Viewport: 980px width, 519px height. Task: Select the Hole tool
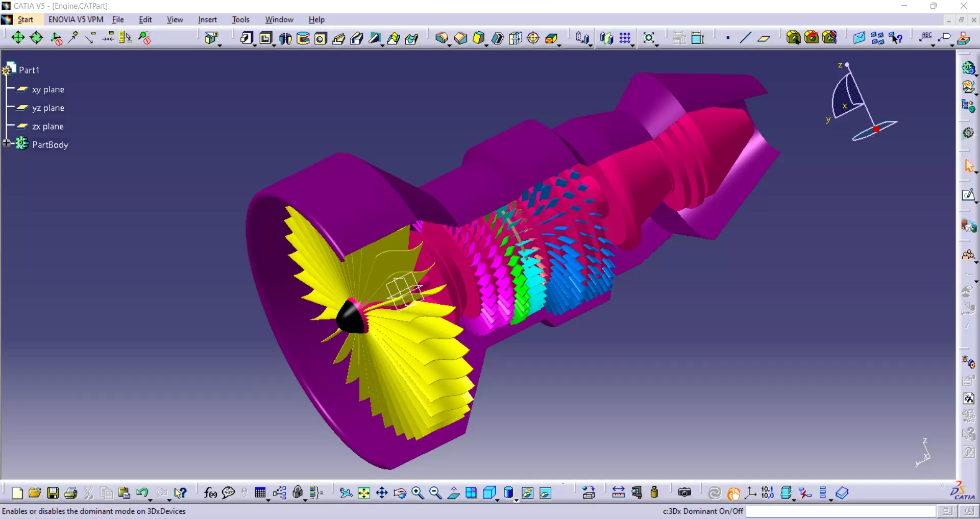[x=321, y=38]
